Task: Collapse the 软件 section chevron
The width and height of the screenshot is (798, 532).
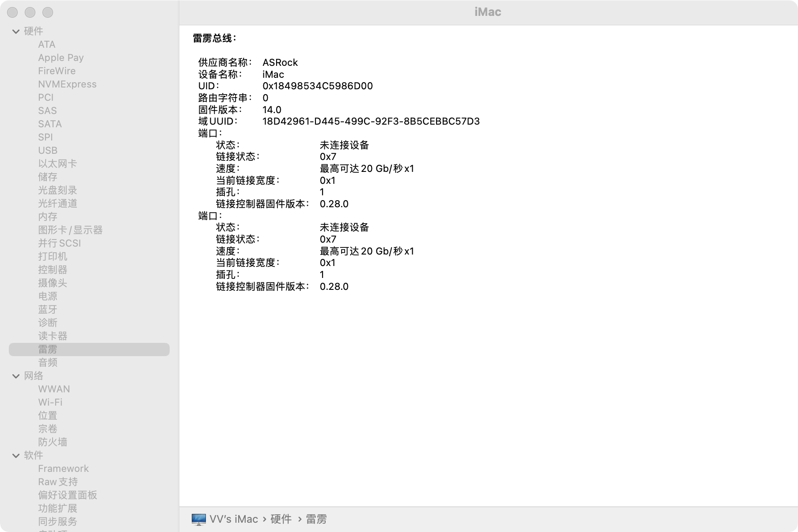Action: coord(16,456)
